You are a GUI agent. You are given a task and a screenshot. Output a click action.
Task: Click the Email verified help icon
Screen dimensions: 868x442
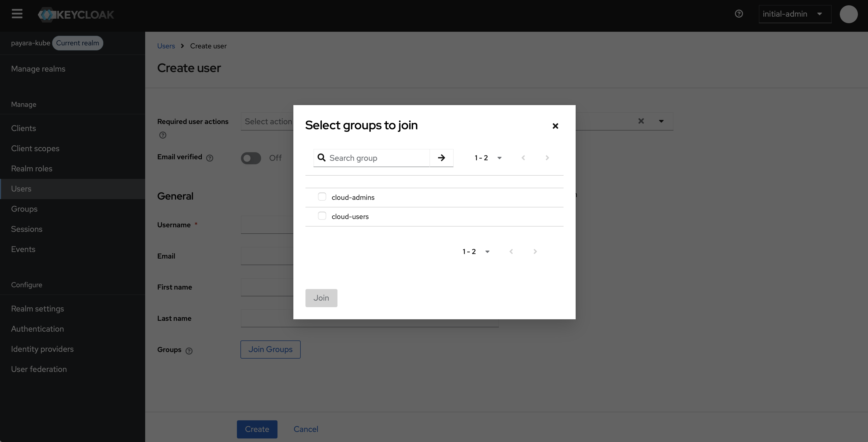(210, 158)
